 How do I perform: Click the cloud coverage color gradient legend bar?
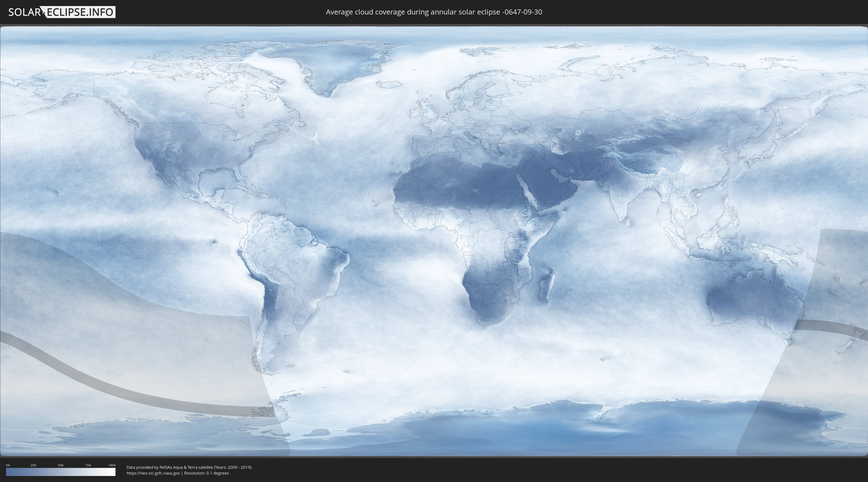[x=61, y=472]
